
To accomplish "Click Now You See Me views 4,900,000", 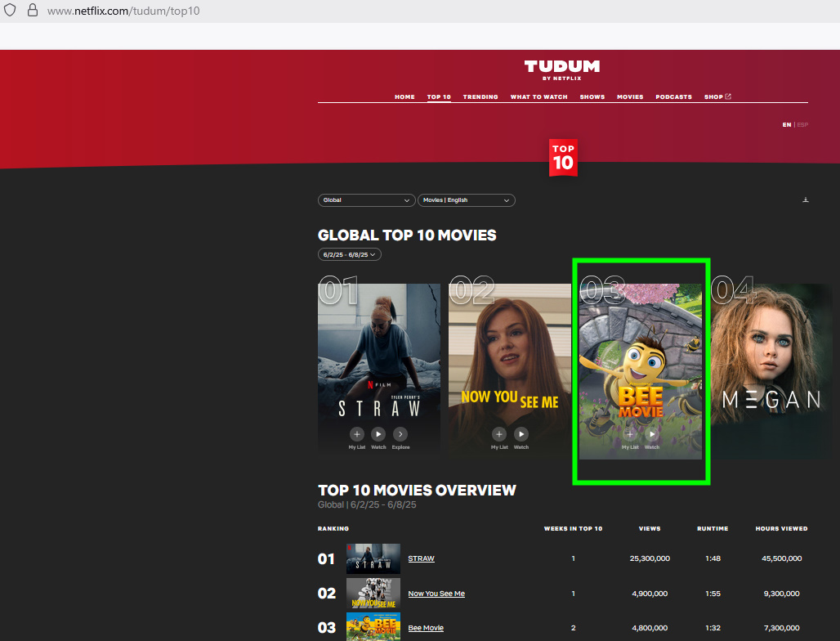I will [x=650, y=594].
